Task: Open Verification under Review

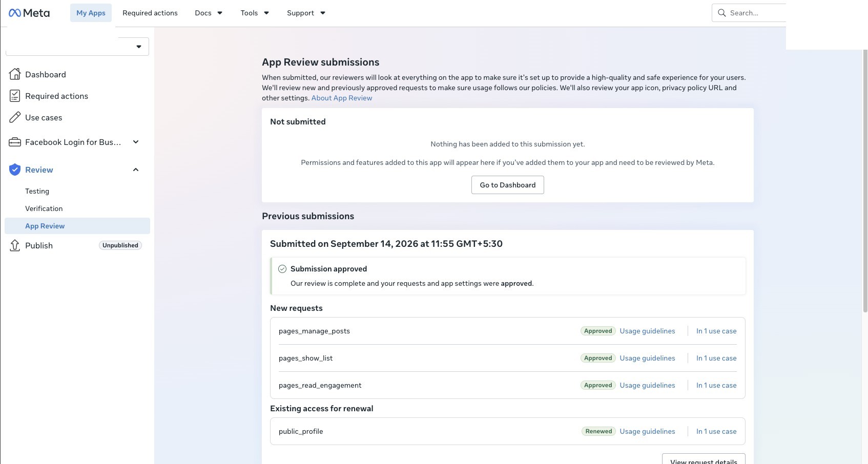Action: click(44, 208)
